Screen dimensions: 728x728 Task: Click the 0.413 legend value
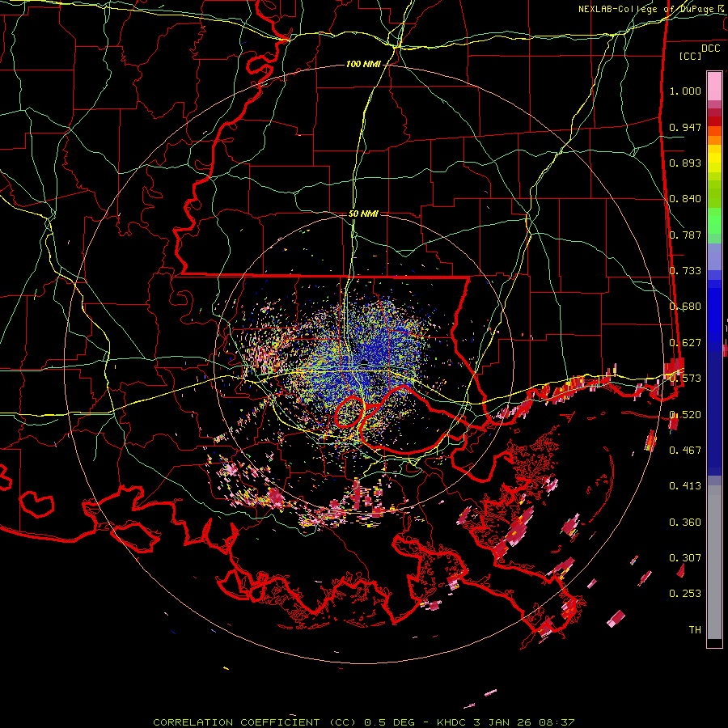tap(685, 486)
